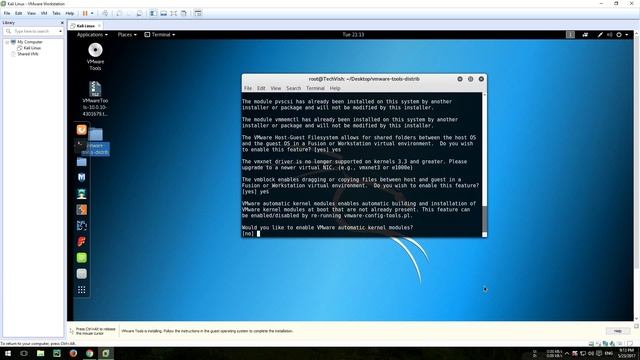Image resolution: width=640 pixels, height=360 pixels.
Task: Click the library search field
Action: coord(33,31)
